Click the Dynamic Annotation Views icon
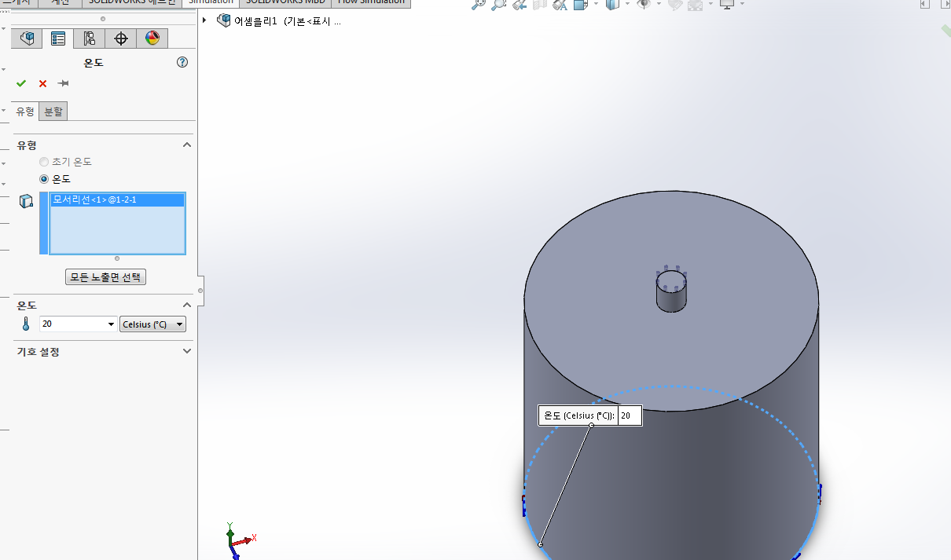The width and height of the screenshot is (951, 560). [560, 4]
